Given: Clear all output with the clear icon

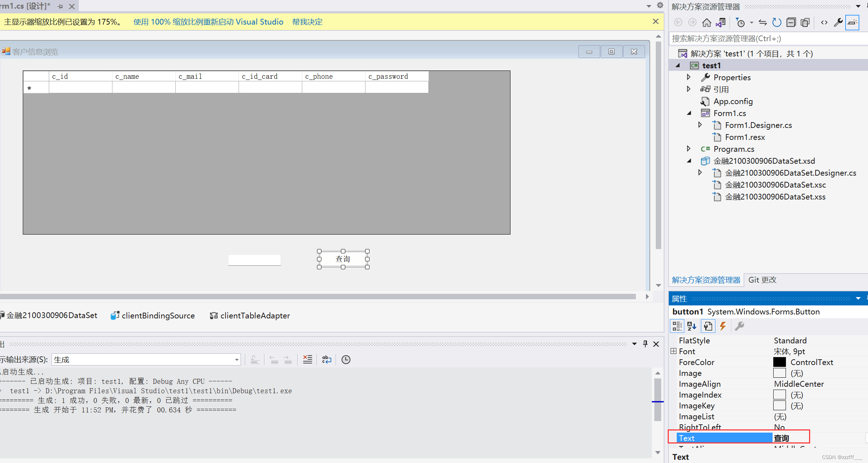Looking at the screenshot, I should (x=308, y=360).
